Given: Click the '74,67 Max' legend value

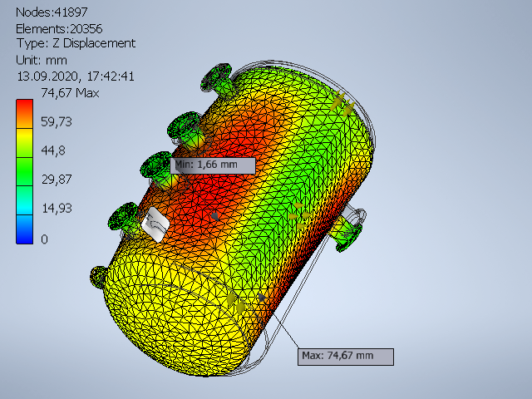Looking at the screenshot, I should tap(70, 93).
